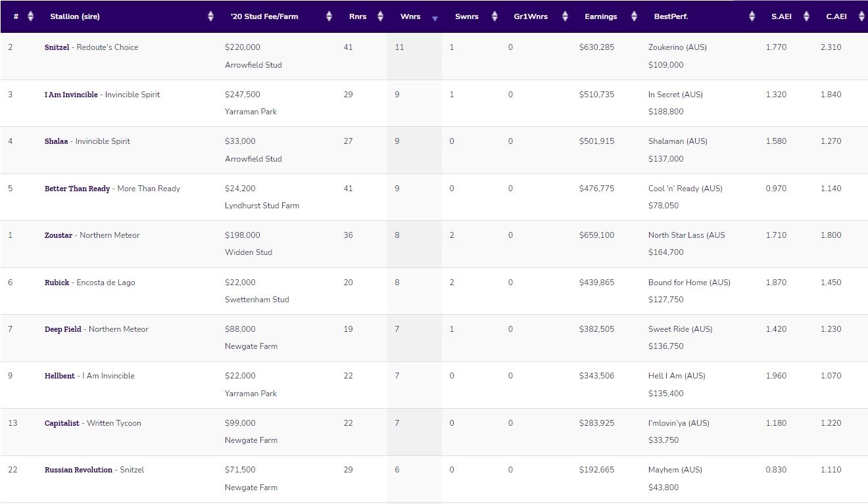Open the Snitzel stallion link in row 2
Screen dimensions: 868x504
tap(58, 47)
